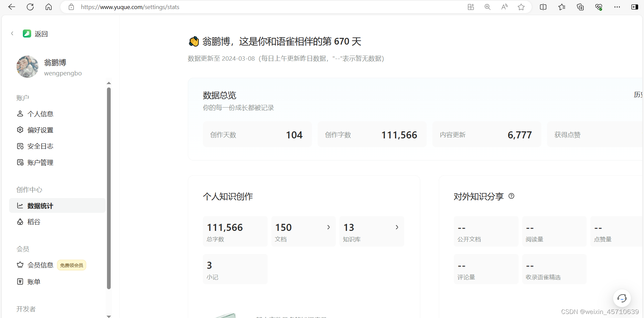Click the 创作字数 111,566 card

tap(372, 134)
